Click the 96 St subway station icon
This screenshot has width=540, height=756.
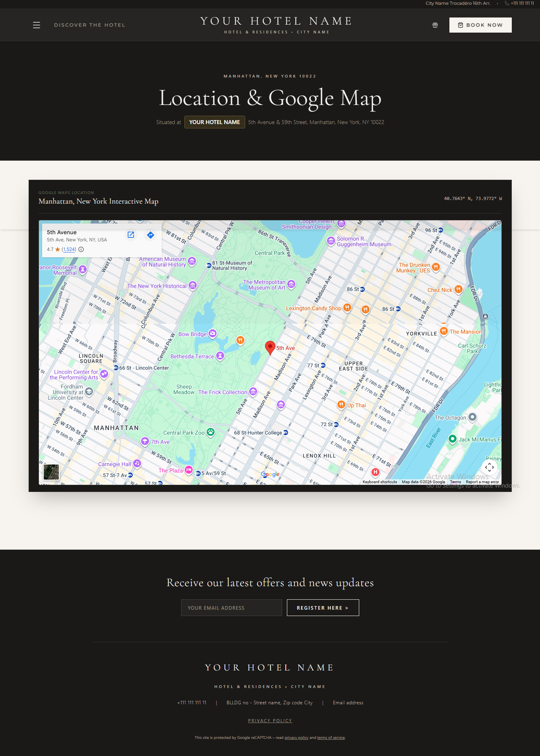441,230
